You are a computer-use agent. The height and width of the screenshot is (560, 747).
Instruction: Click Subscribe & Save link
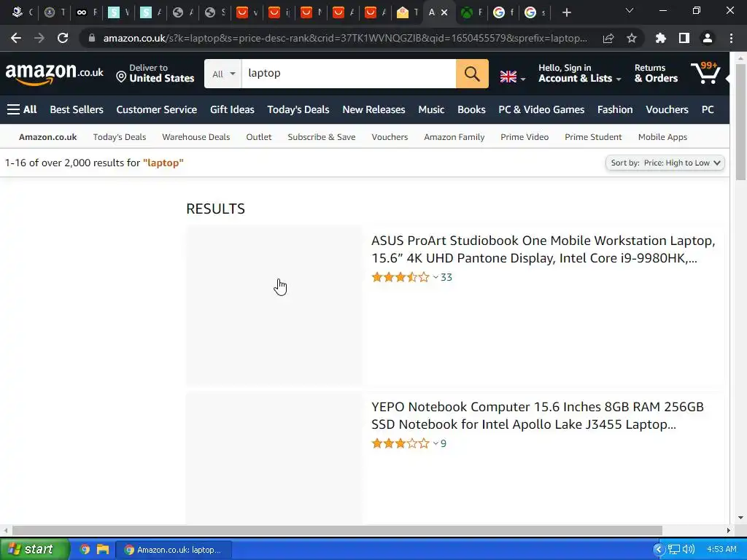322,137
